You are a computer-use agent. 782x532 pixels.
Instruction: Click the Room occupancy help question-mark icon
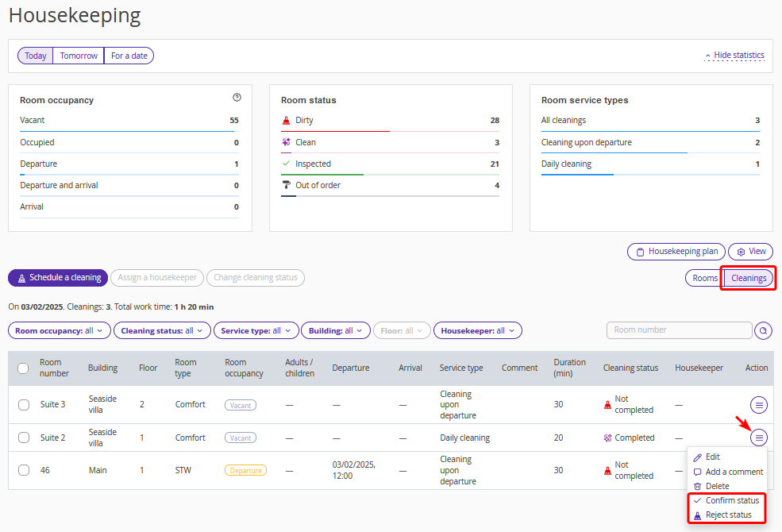[237, 98]
